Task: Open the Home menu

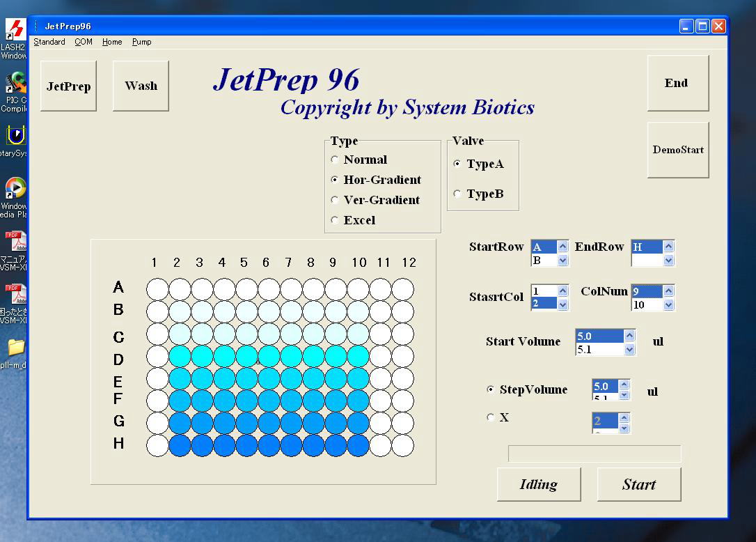Action: click(x=112, y=42)
